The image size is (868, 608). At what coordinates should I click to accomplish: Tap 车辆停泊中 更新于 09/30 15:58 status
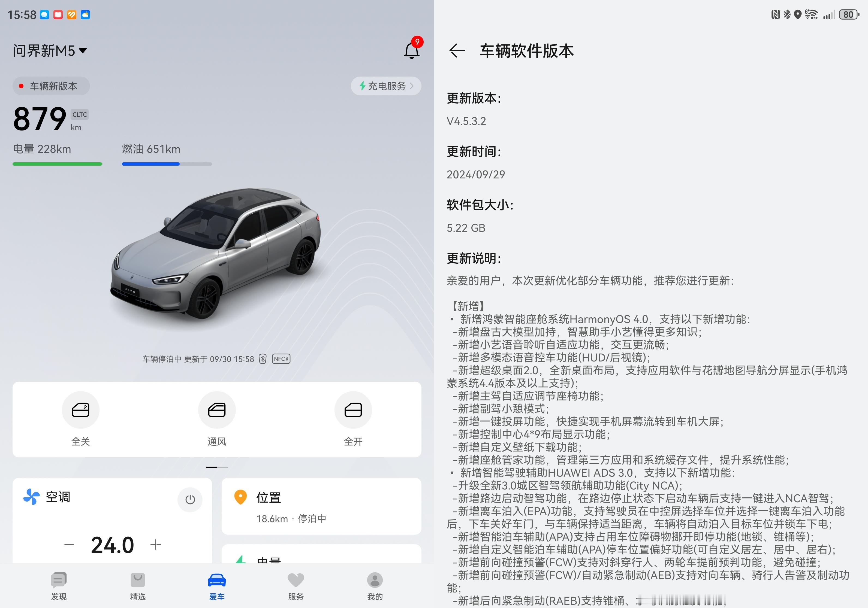coord(198,359)
